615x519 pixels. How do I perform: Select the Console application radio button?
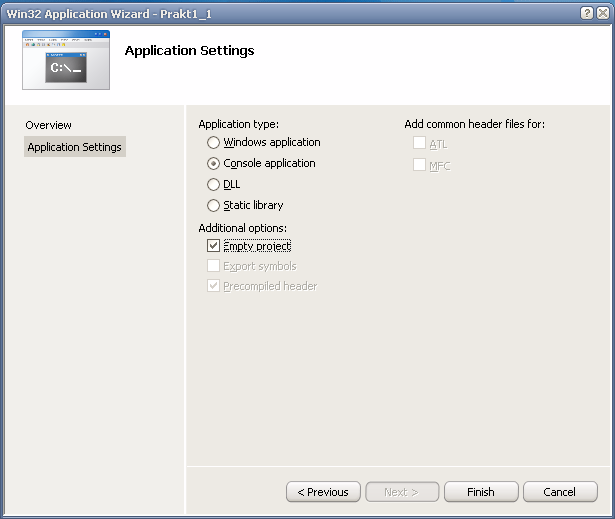click(x=213, y=164)
